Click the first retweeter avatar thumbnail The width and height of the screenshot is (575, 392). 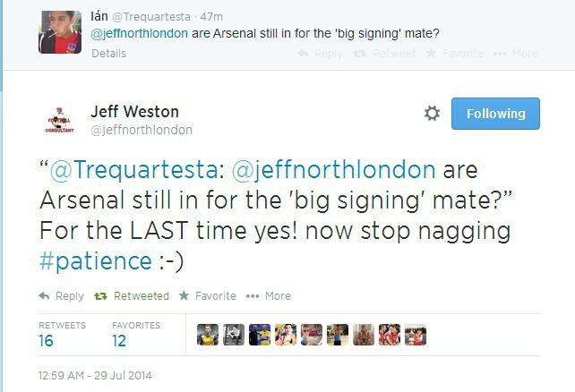tap(207, 335)
